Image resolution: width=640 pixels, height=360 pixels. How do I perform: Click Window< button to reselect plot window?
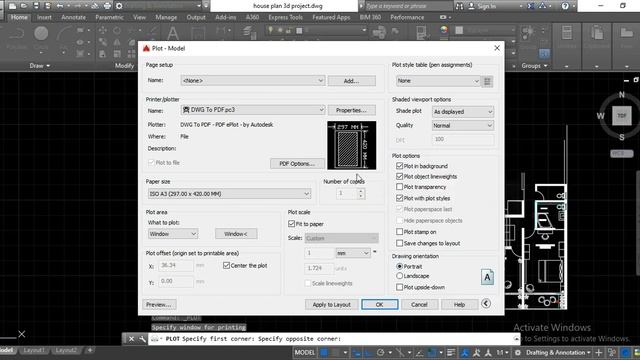236,234
